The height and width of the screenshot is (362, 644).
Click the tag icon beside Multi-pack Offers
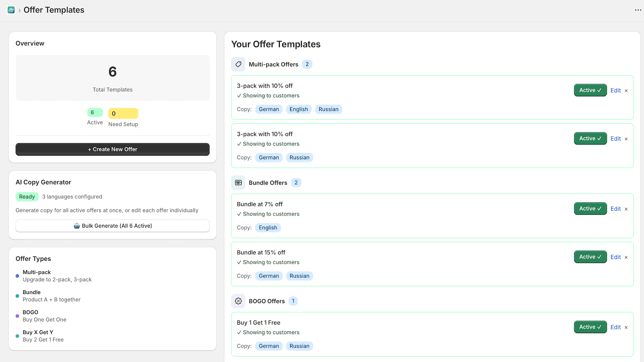(238, 64)
